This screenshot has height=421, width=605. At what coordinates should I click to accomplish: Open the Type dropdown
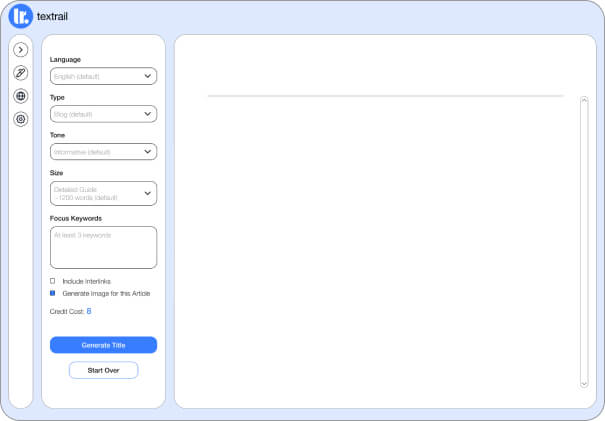(103, 114)
